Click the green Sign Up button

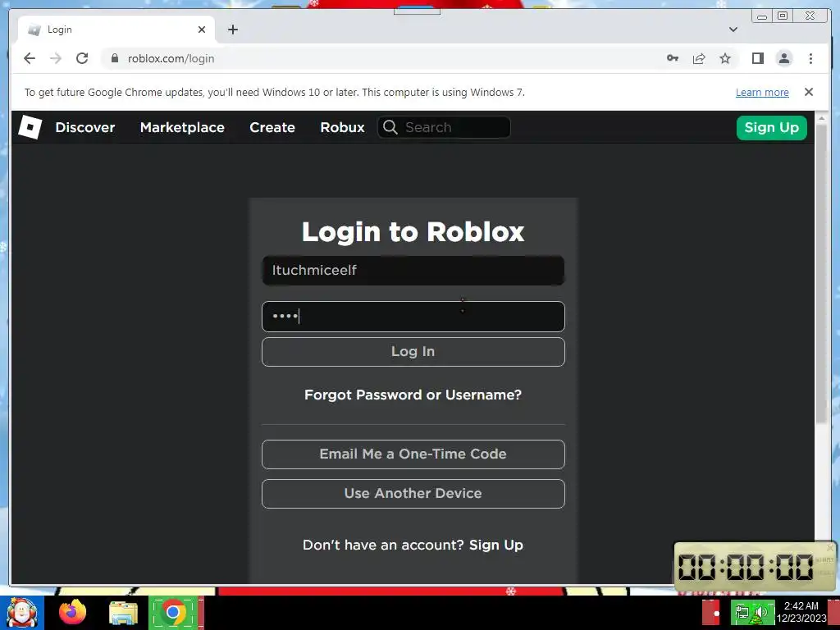point(771,127)
